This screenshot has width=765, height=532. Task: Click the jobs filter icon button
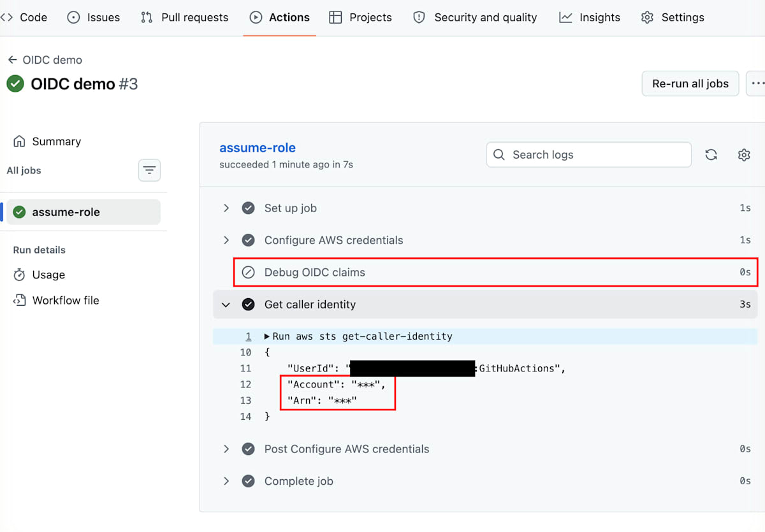point(149,170)
